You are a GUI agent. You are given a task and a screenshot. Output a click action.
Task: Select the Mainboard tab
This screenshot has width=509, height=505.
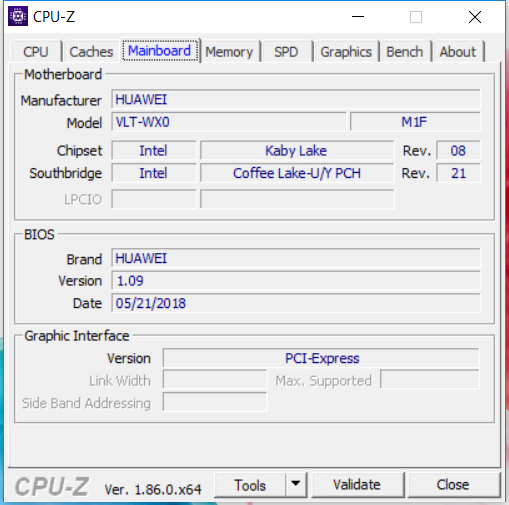tap(159, 51)
